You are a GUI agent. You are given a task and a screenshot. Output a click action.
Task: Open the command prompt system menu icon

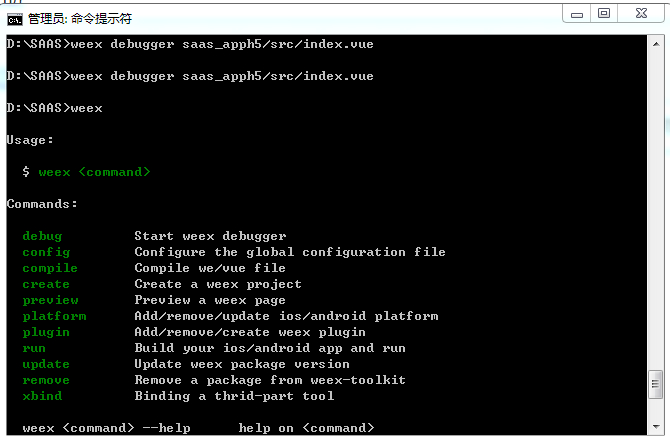[15, 17]
